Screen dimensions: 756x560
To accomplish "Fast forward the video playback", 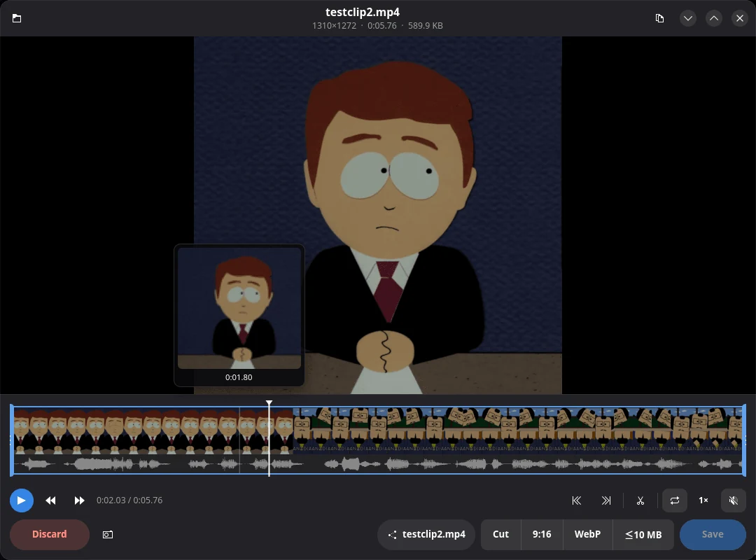I will 79,500.
